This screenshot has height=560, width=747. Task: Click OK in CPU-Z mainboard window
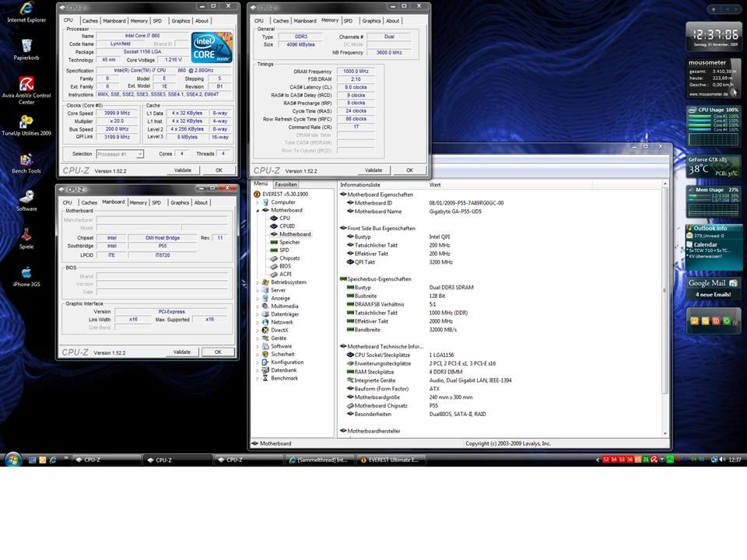[218, 352]
